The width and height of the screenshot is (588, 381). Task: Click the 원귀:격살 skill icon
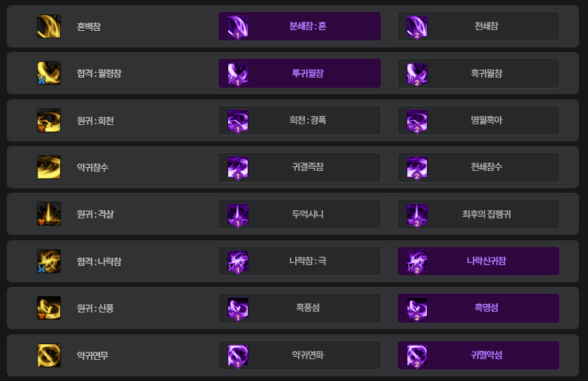(x=49, y=214)
